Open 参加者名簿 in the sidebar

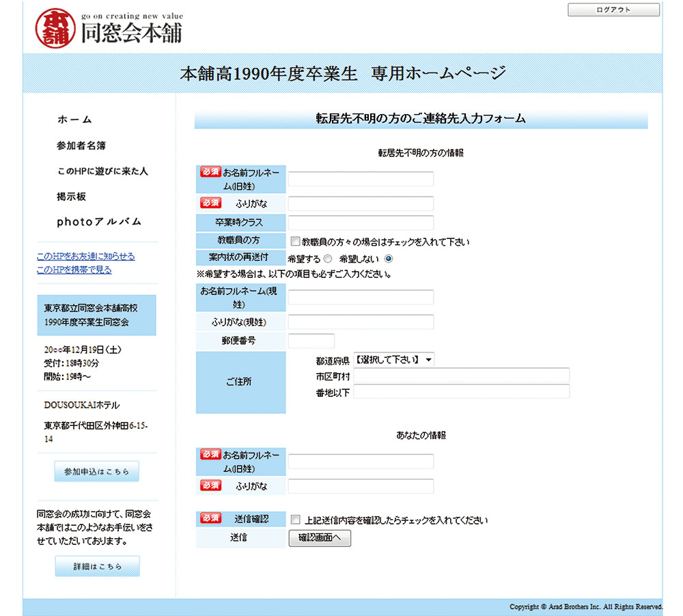(81, 145)
